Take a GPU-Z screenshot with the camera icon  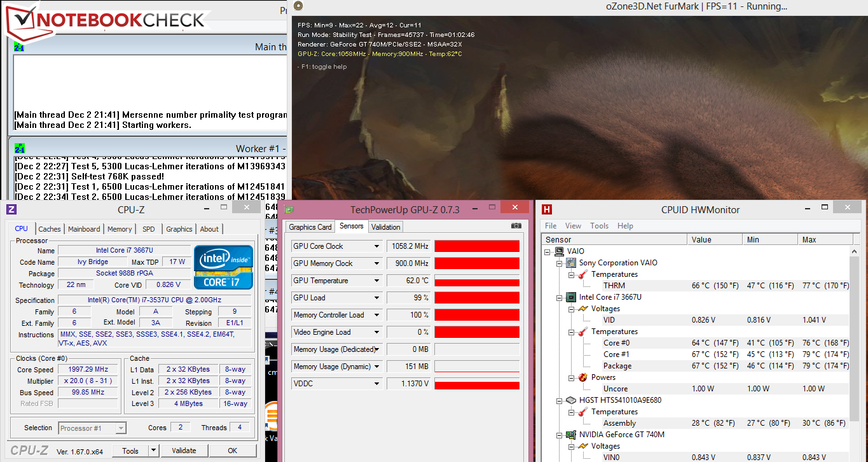pos(516,226)
